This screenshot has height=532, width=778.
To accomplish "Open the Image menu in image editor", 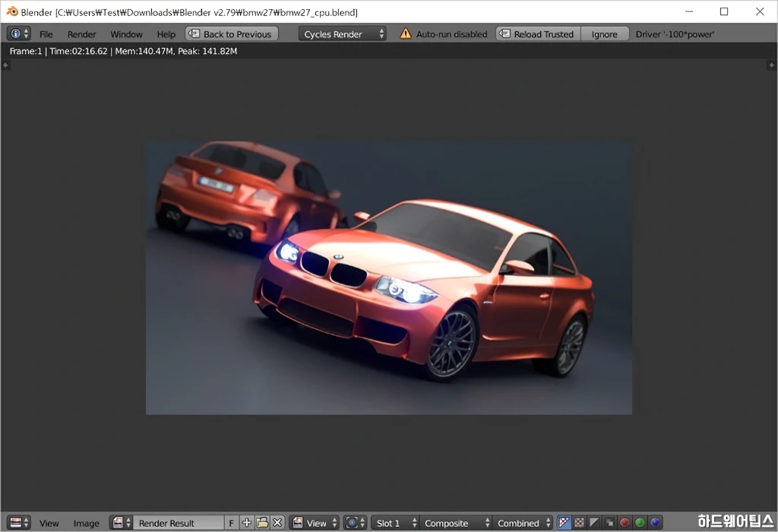I will tap(87, 523).
